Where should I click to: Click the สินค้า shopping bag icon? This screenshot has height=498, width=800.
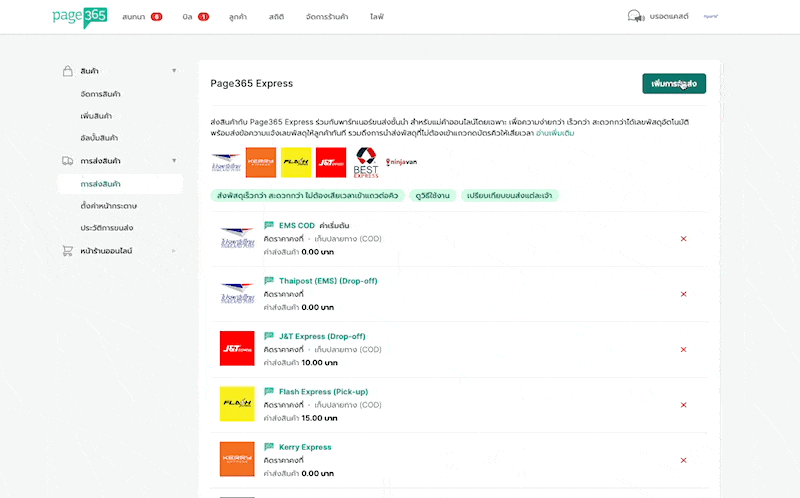68,71
